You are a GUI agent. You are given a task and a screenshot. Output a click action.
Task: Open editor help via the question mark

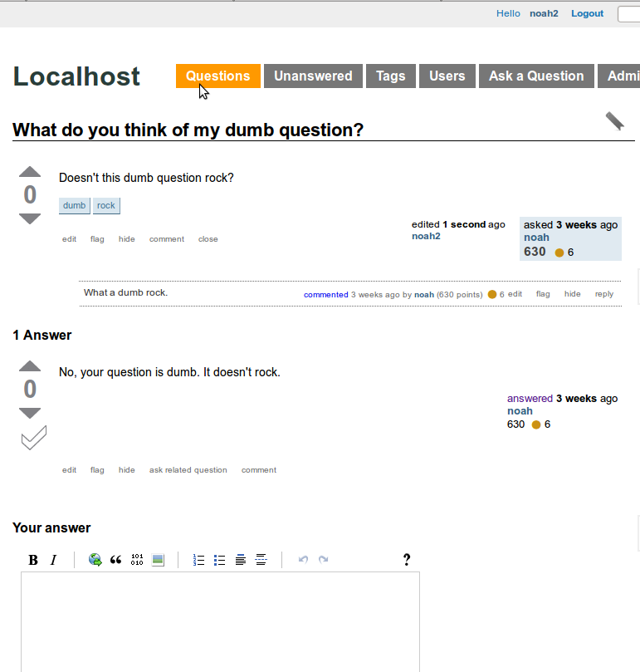(x=407, y=560)
